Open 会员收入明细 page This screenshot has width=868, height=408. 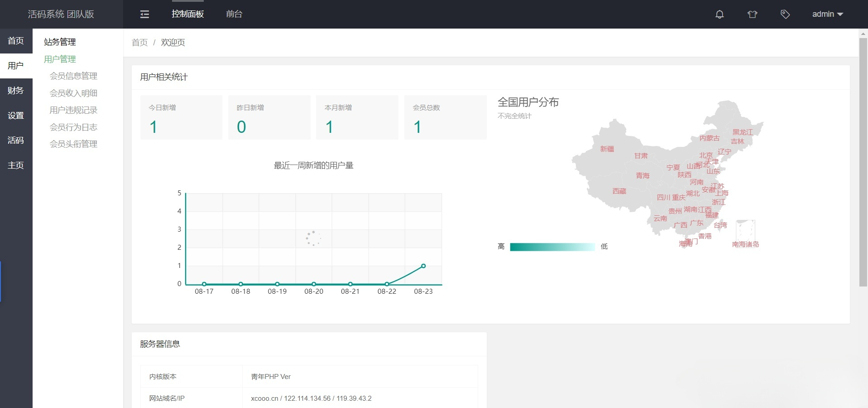(73, 93)
